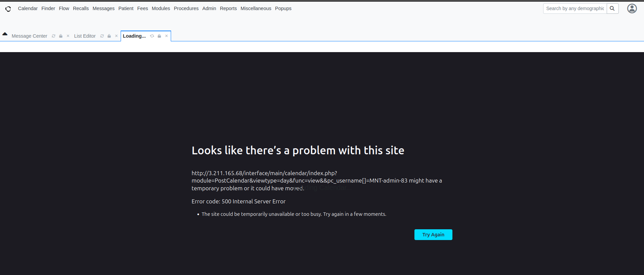Open the Popups menu
This screenshot has width=644, height=275.
(283, 8)
